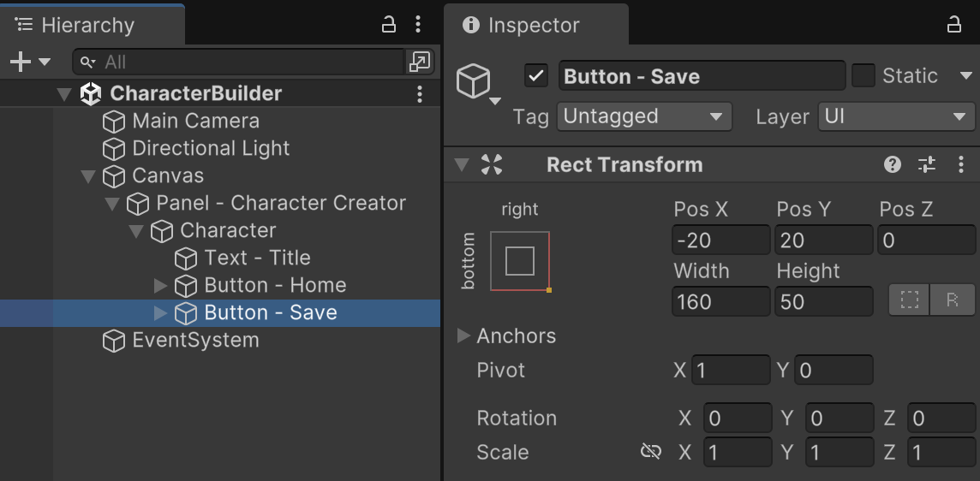Enable the Static checkbox
Viewport: 980px width, 481px height.
coord(863,75)
